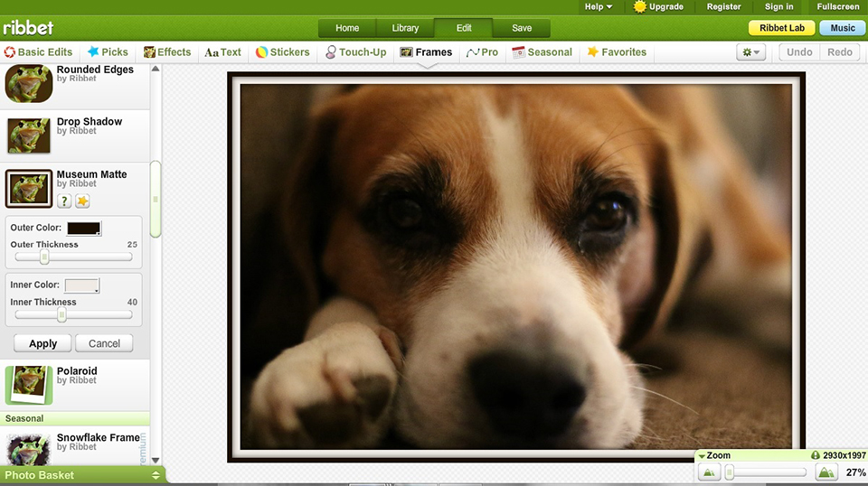The height and width of the screenshot is (486, 868).
Task: Click the frames list scrollbar thumb
Action: click(156, 199)
